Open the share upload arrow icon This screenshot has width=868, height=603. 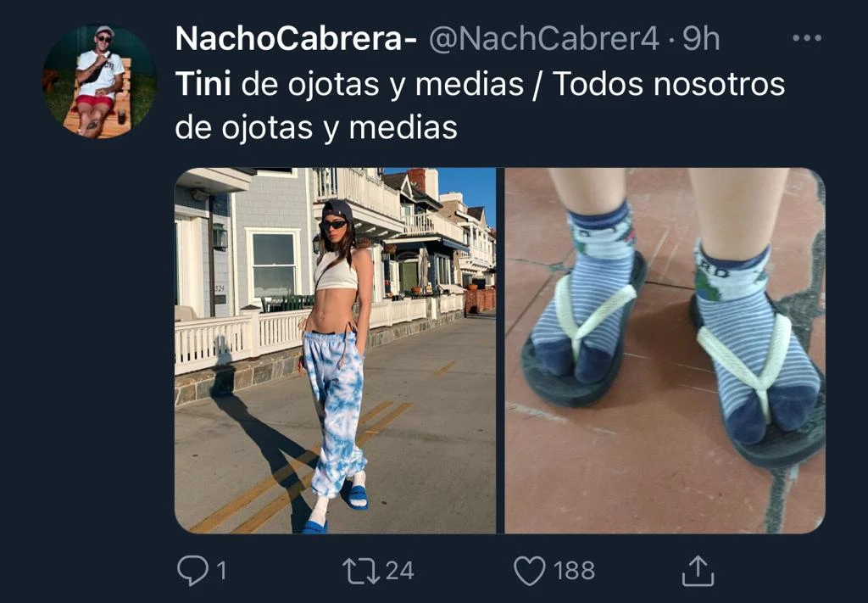698,571
